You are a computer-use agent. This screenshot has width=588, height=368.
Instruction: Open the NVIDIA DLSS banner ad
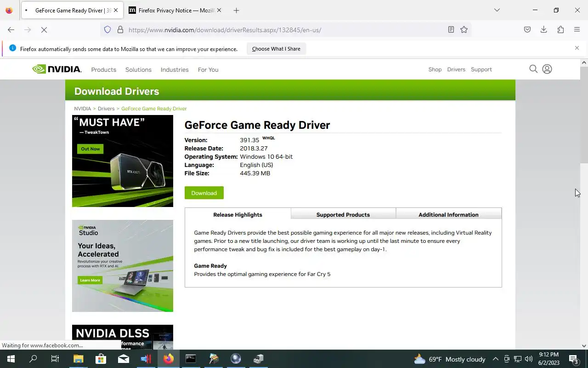pos(123,337)
